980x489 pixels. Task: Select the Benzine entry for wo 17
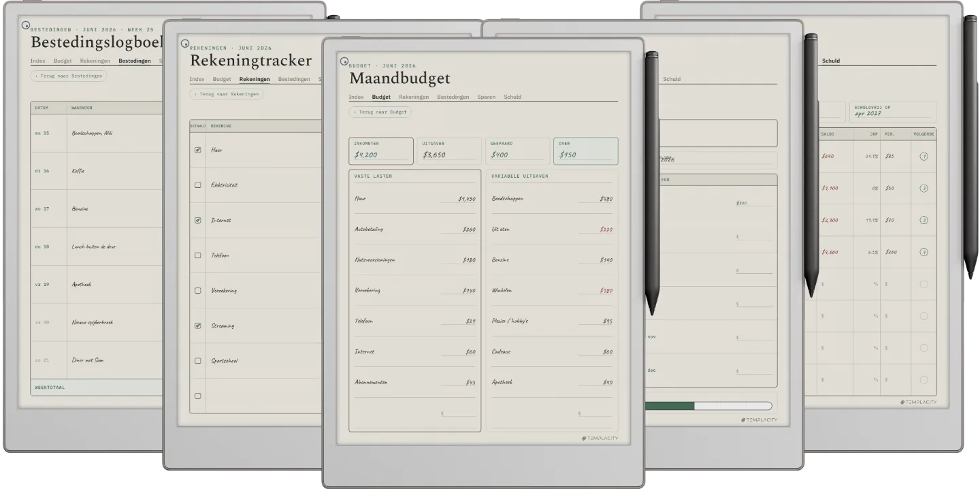[80, 209]
